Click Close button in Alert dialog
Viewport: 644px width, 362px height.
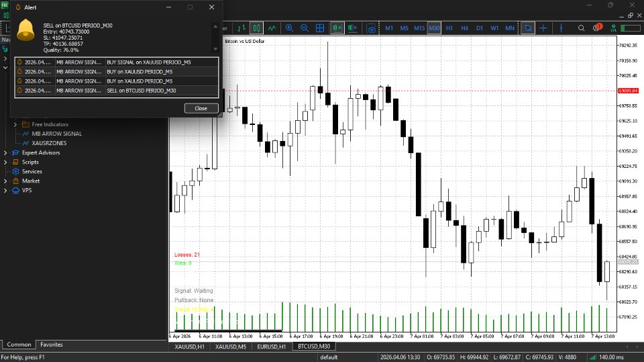point(201,108)
